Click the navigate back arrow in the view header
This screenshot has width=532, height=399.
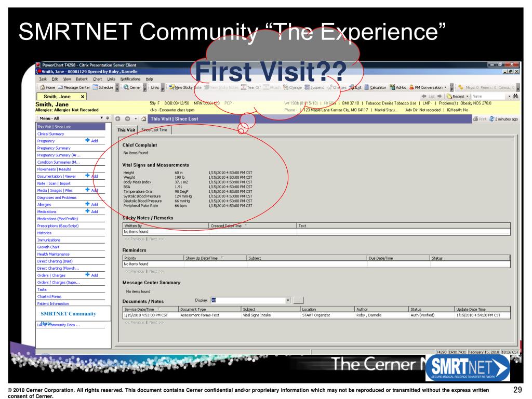118,119
